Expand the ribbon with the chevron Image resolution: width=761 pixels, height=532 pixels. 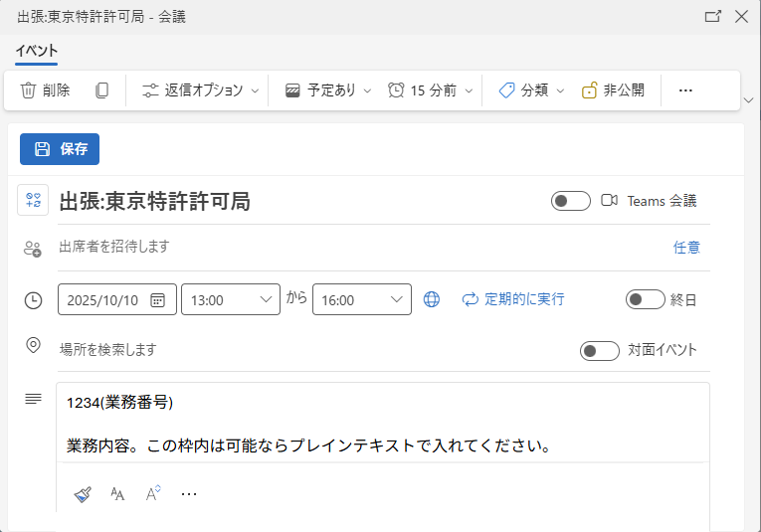point(748,100)
